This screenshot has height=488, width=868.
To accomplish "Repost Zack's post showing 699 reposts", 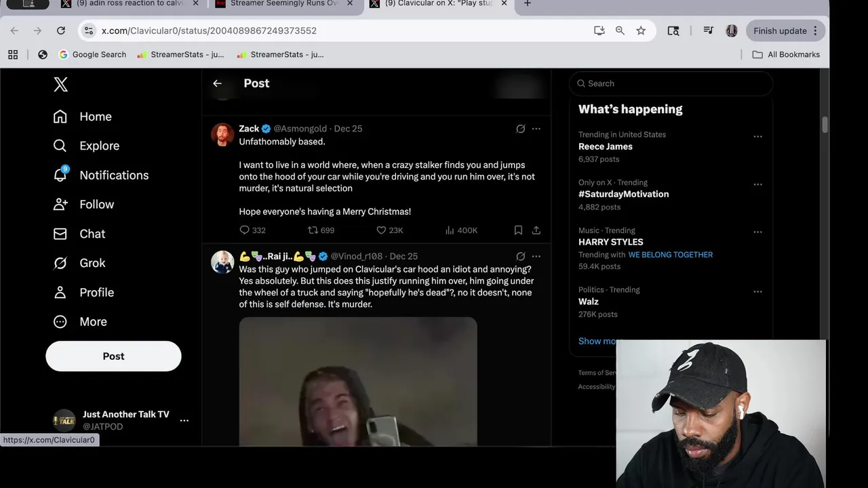I will coord(321,230).
